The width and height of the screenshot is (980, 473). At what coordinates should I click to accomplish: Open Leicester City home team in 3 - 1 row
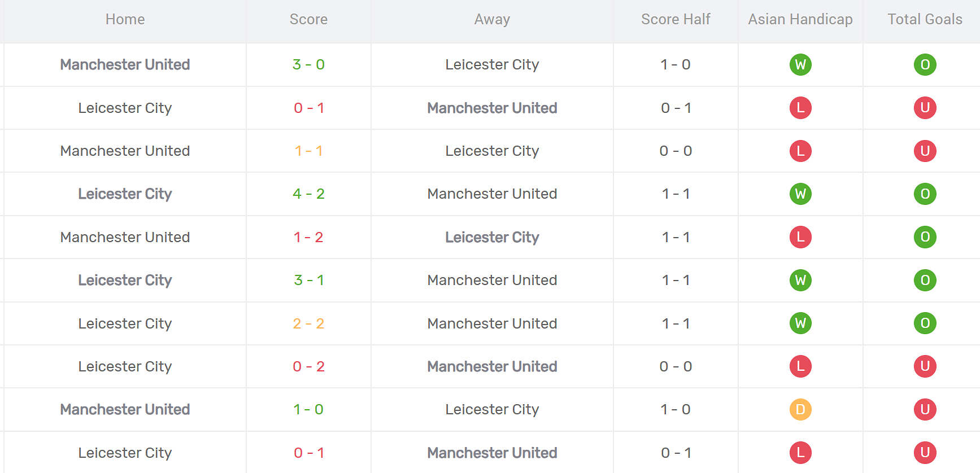[125, 280]
